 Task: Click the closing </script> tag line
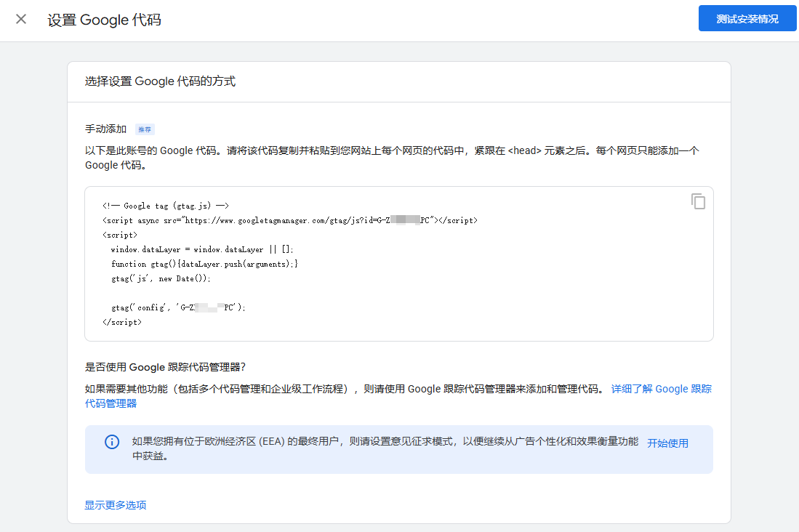122,322
